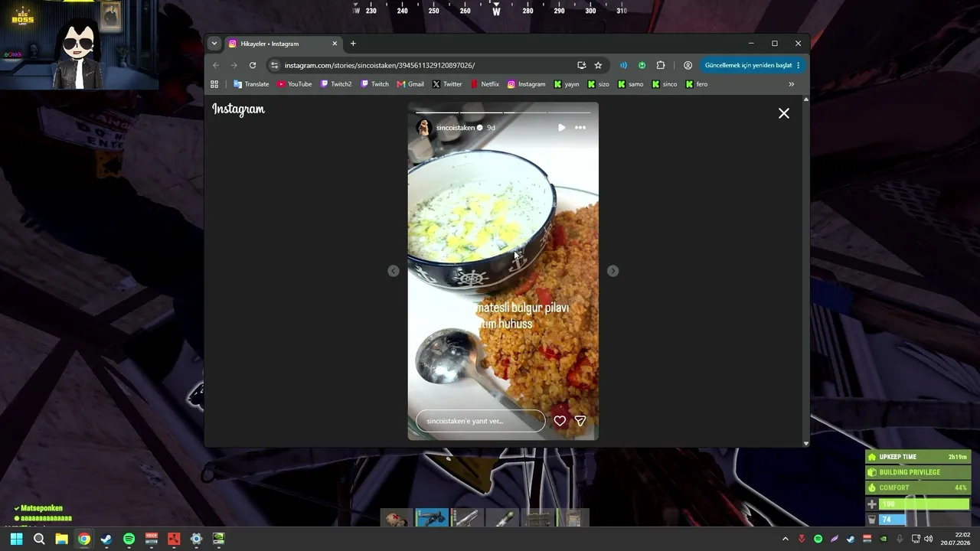Click the COMFORT 44% indicator in game

pos(918,487)
